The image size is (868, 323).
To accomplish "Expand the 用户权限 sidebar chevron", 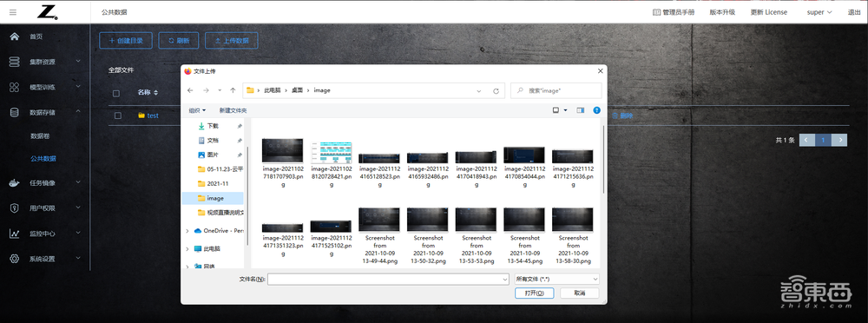I will pyautogui.click(x=78, y=208).
